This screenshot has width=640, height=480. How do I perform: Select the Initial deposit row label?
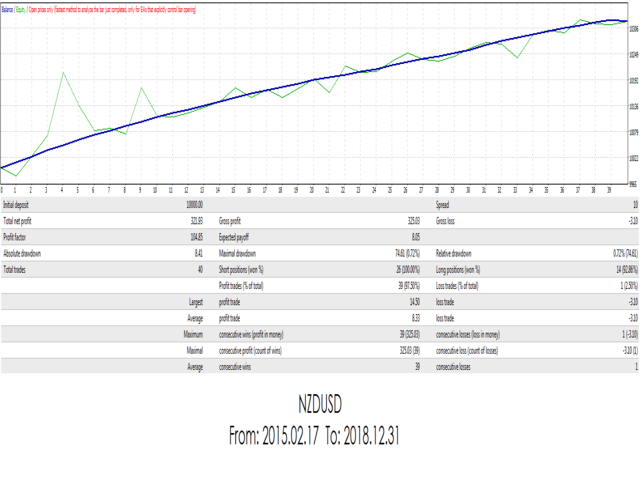(17, 204)
